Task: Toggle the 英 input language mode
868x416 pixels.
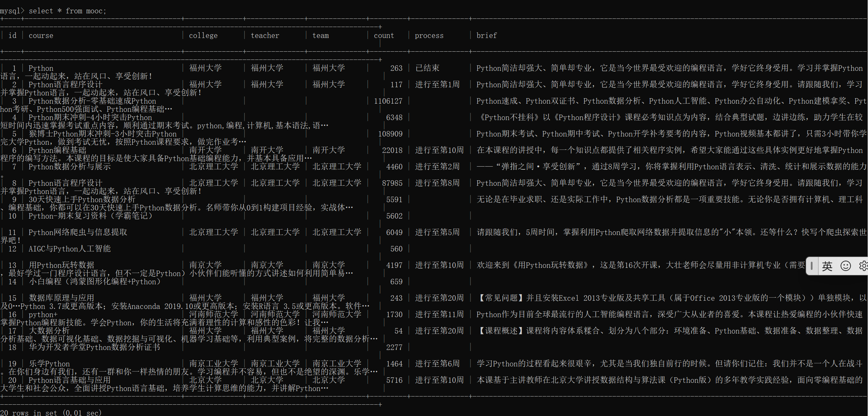Action: pyautogui.click(x=827, y=266)
